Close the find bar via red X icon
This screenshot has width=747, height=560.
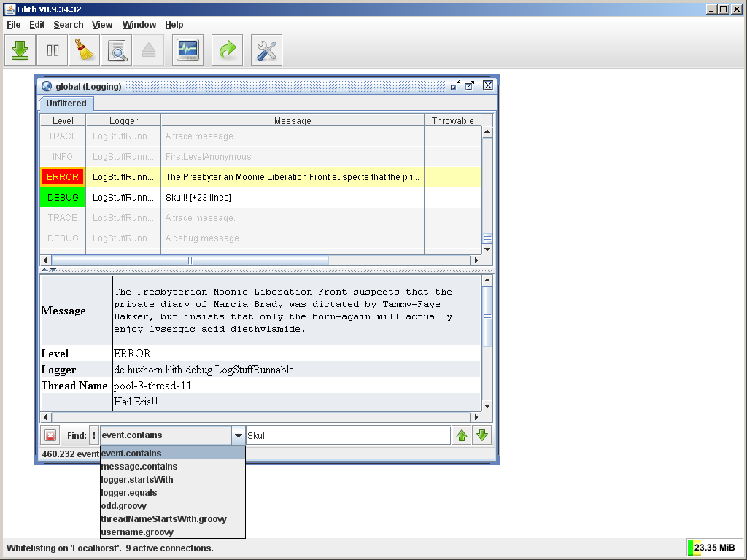[x=50, y=435]
